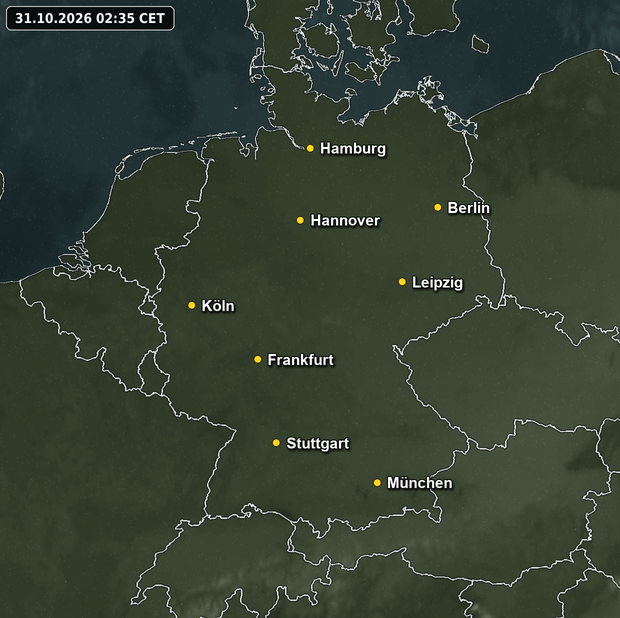The image size is (620, 618).
Task: Click the München city marker dot
Action: [x=377, y=483]
